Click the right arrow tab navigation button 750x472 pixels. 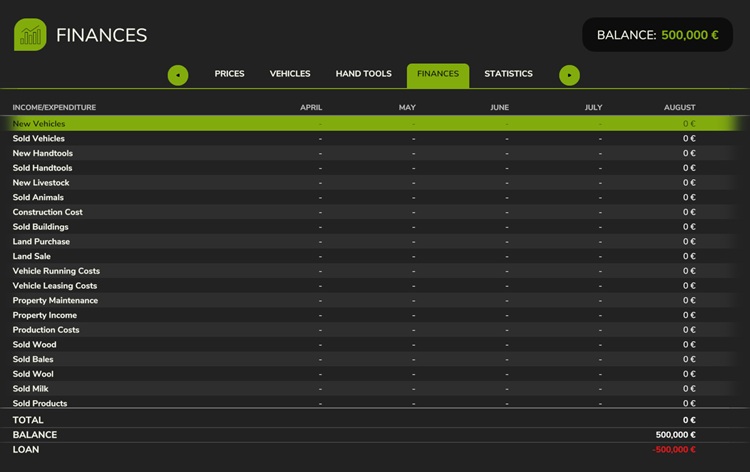(x=569, y=75)
